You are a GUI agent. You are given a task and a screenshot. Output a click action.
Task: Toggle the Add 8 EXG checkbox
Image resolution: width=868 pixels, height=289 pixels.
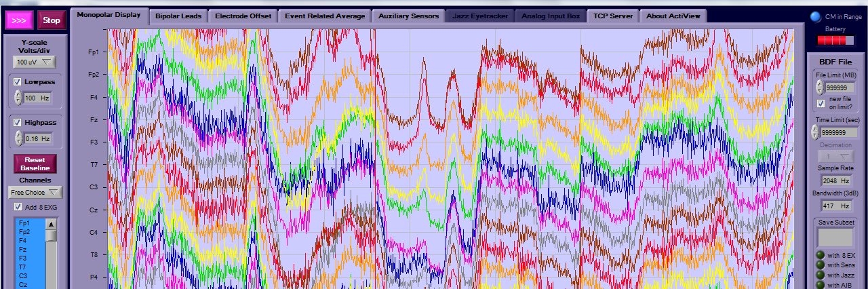(17, 207)
